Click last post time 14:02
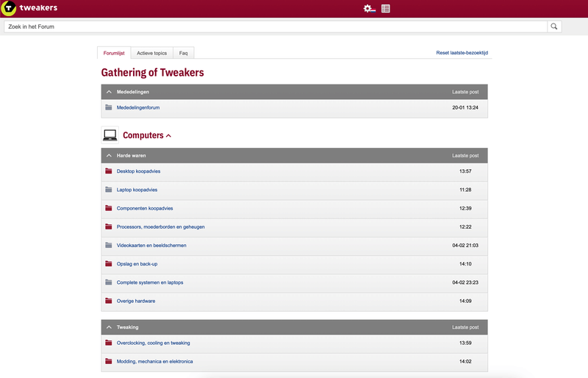This screenshot has height=378, width=588. click(x=465, y=362)
